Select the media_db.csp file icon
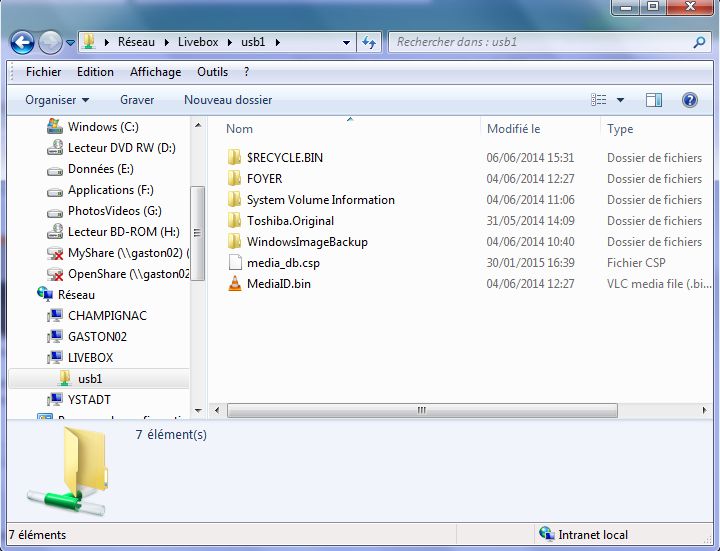The image size is (720, 551). tap(235, 263)
